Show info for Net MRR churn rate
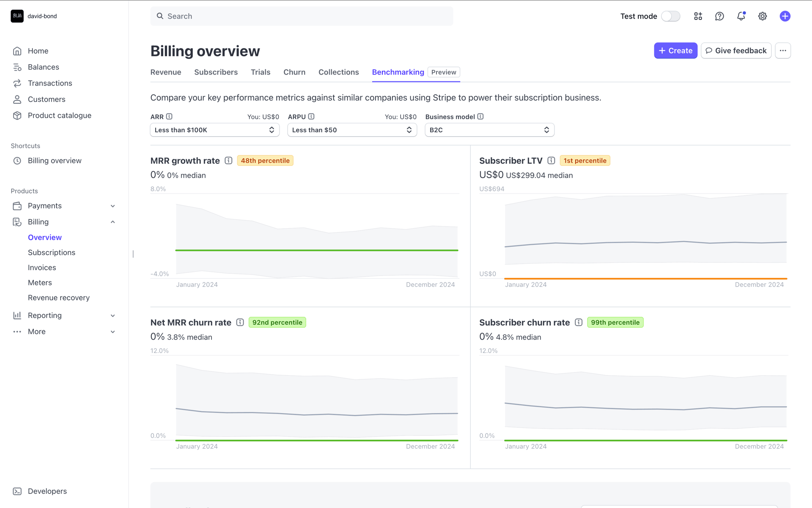The height and width of the screenshot is (508, 812). pyautogui.click(x=240, y=322)
